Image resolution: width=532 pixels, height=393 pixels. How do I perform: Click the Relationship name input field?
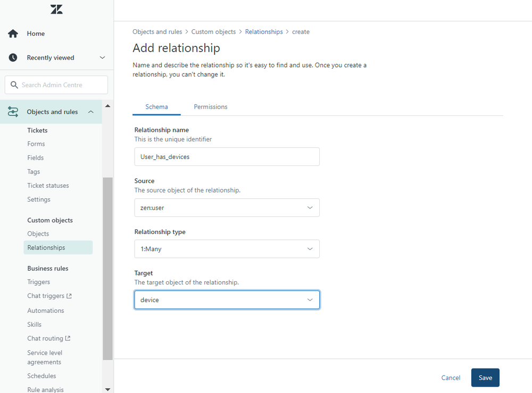227,156
